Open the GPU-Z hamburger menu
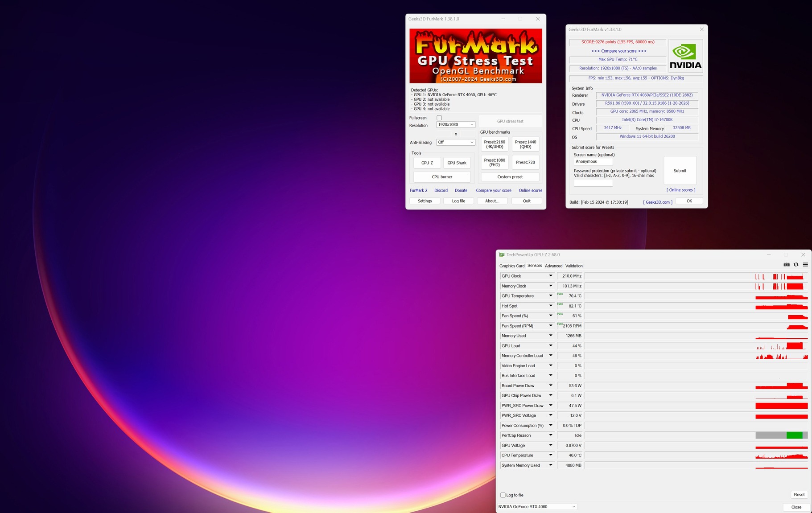This screenshot has height=513, width=812. (x=805, y=265)
